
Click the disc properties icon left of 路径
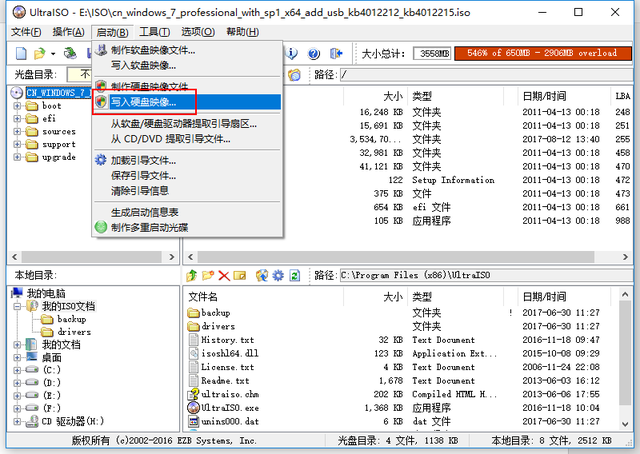[294, 75]
